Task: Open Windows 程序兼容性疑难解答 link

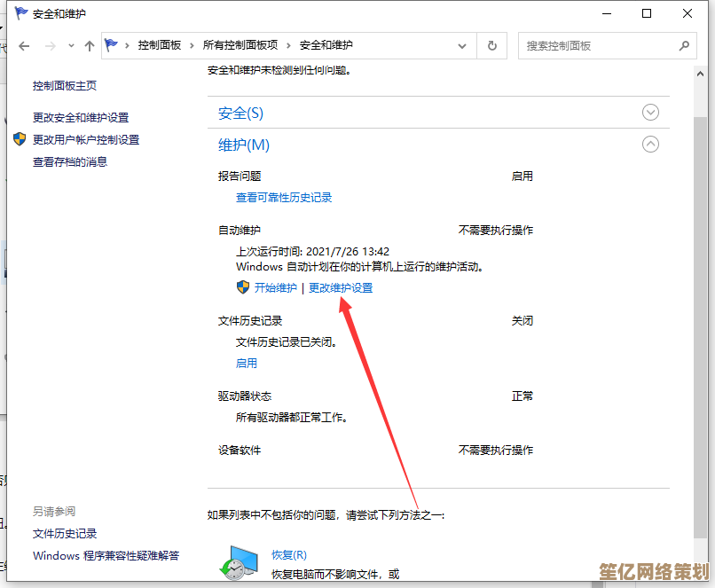Action: 106,556
